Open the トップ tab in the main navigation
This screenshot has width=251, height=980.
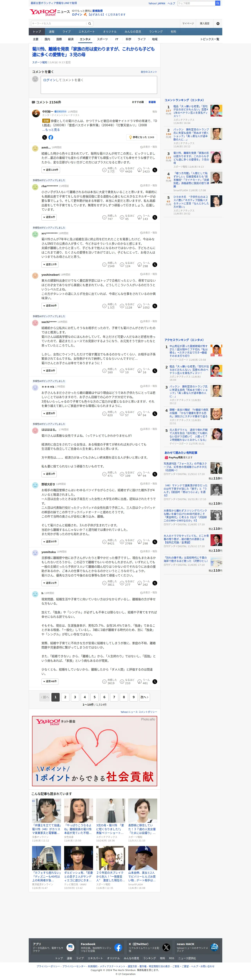(37, 32)
